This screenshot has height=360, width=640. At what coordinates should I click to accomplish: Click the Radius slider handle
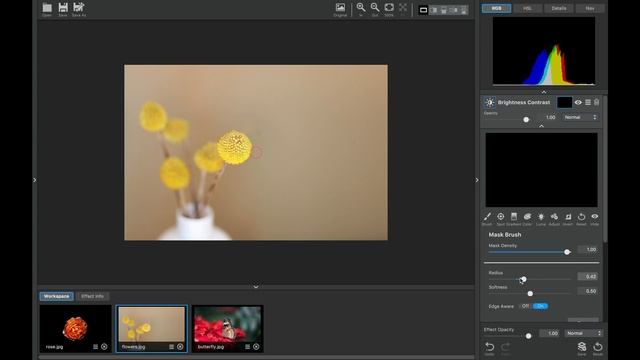(x=524, y=279)
